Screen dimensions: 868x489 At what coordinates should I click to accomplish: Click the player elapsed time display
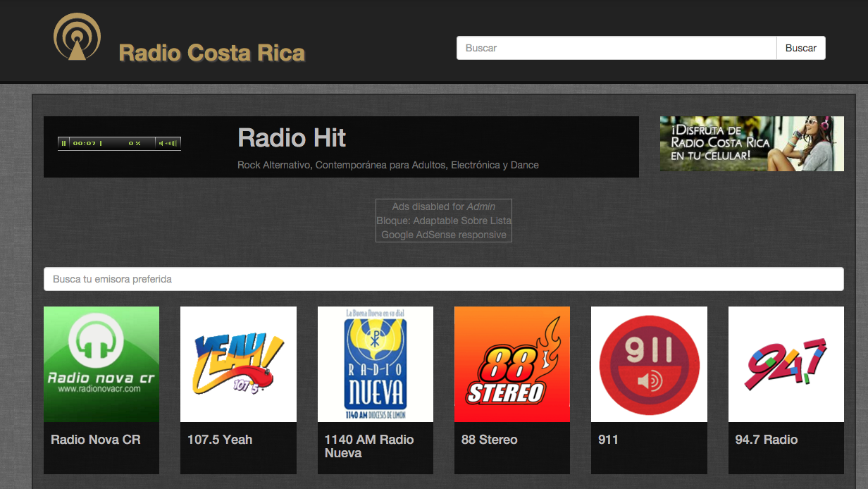(84, 144)
